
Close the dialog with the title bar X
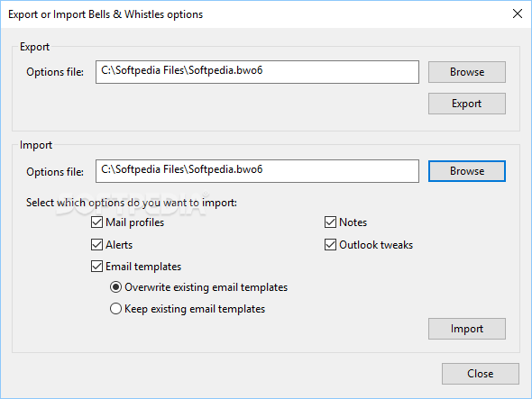pyautogui.click(x=517, y=14)
